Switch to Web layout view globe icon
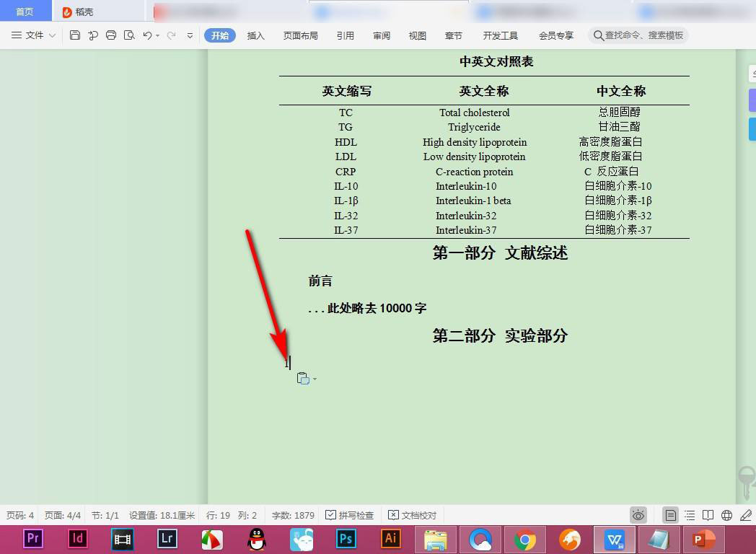This screenshot has width=756, height=554. [727, 515]
